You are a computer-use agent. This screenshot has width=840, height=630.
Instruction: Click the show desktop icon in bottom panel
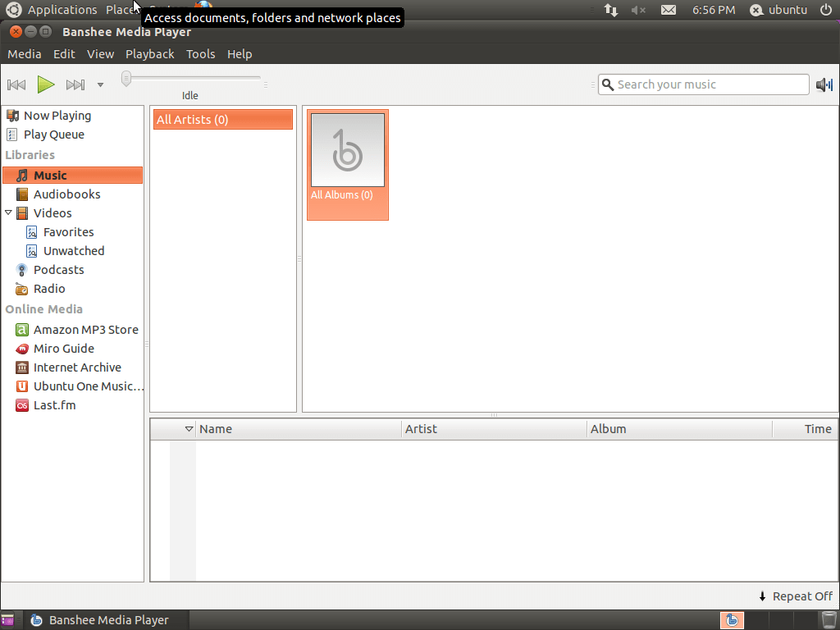point(7,620)
